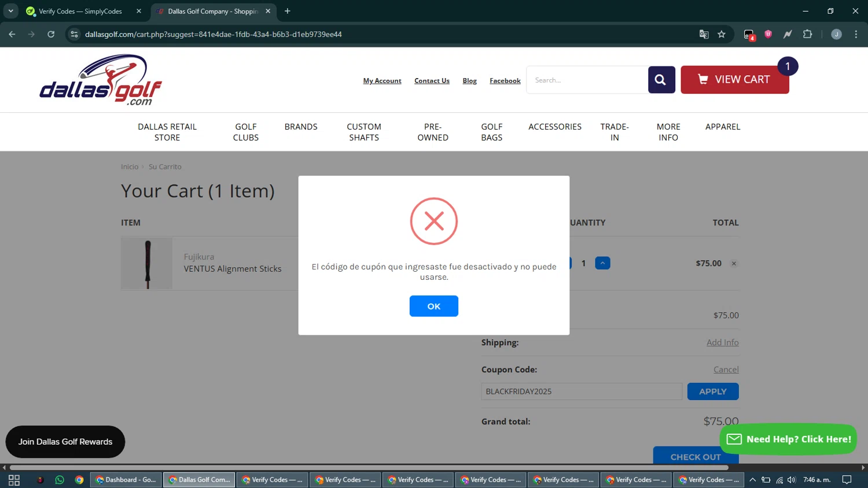Open the GOLF BAGS menu

(492, 132)
